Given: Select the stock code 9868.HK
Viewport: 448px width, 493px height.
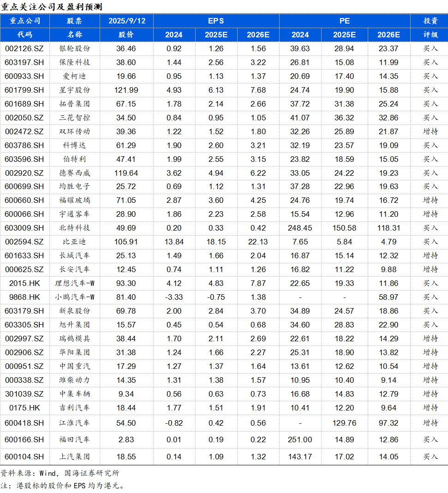Looking at the screenshot, I should coord(24,297).
